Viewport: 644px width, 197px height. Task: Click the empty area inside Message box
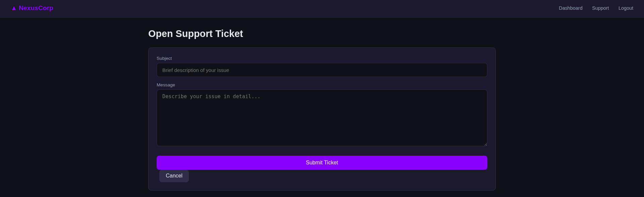coord(322,124)
